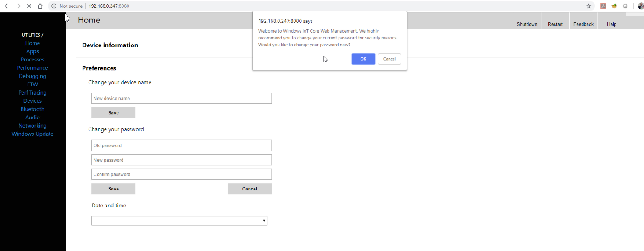Expand the Date and time dropdown
The width and height of the screenshot is (644, 251).
(179, 221)
